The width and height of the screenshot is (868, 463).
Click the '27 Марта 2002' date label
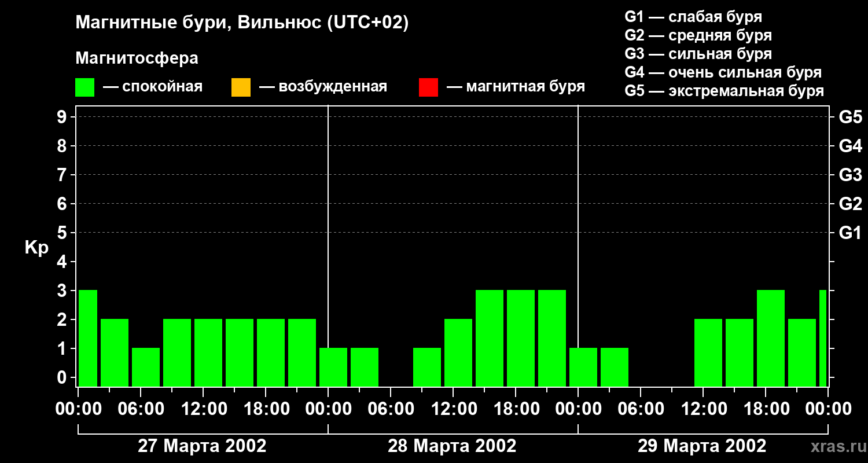pyautogui.click(x=202, y=446)
